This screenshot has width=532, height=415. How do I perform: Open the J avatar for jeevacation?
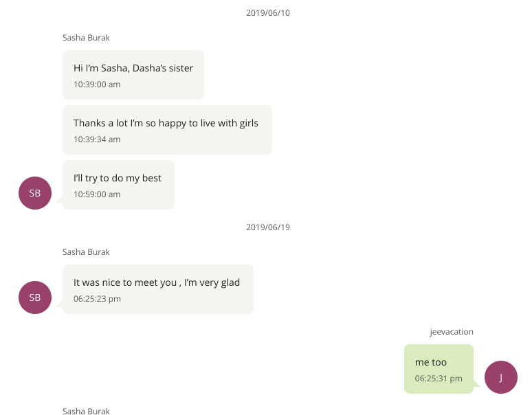coord(500,377)
